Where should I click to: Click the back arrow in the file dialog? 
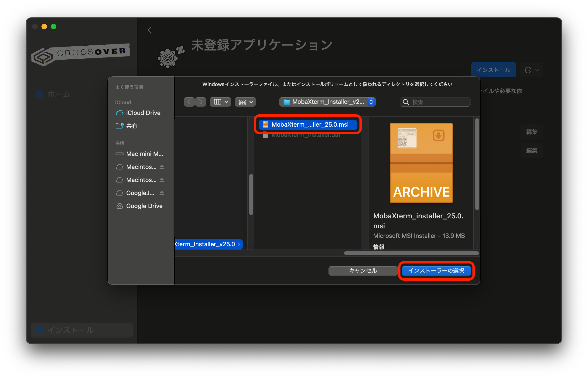click(189, 102)
